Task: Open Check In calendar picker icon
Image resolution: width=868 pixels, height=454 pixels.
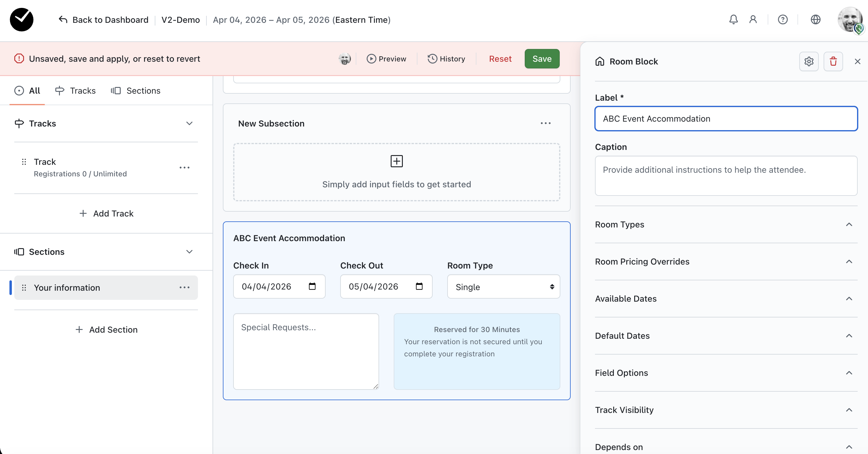Action: 312,286
